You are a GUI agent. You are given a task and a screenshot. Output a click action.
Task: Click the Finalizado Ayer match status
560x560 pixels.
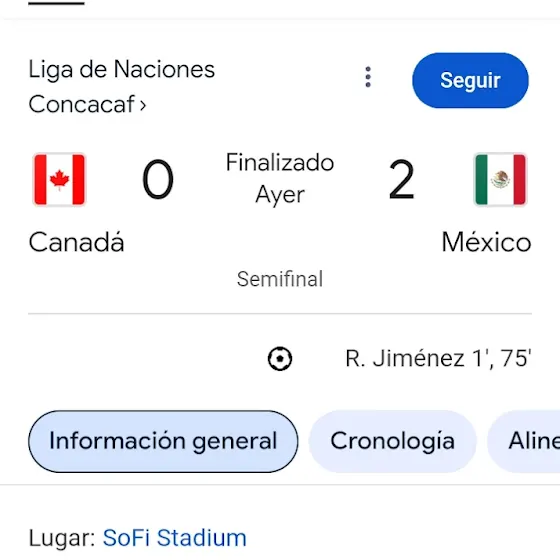(x=280, y=179)
